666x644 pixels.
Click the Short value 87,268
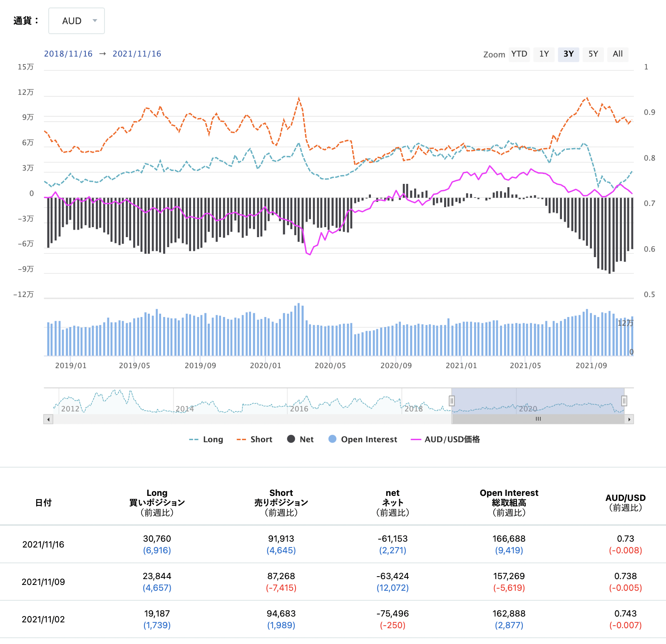pyautogui.click(x=281, y=576)
